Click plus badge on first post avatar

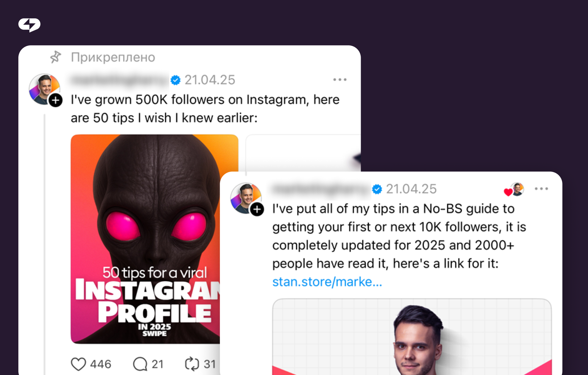coord(56,100)
